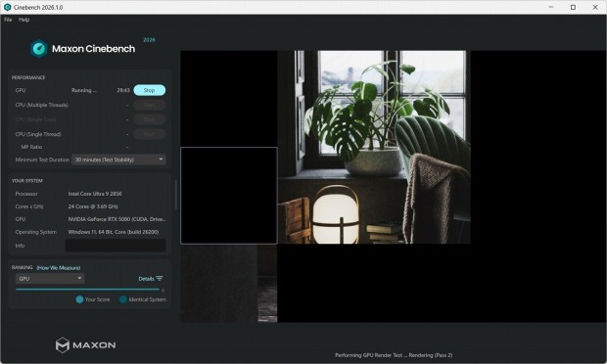Screen dimensions: 607x364
Task: Click the MP Ratio label
Action: tap(31, 147)
